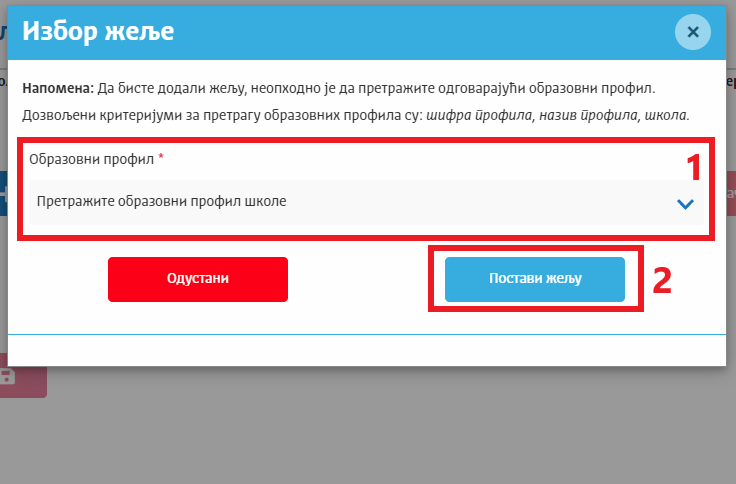Expand the educational profile dropdown chevron
This screenshot has height=484, width=736.
[685, 203]
